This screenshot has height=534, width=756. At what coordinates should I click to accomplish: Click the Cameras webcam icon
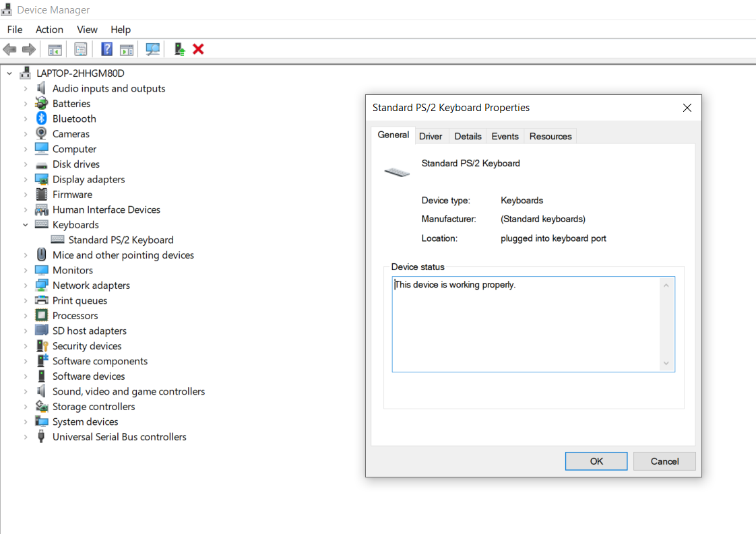tap(42, 133)
